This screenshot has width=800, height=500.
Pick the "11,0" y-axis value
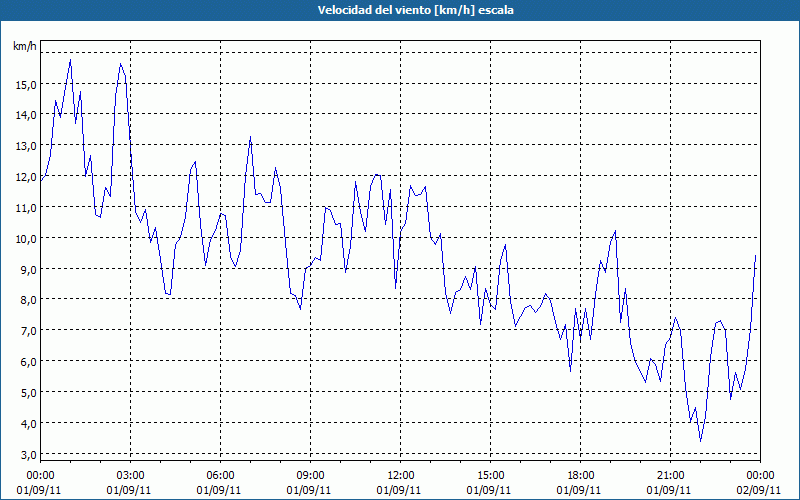[26, 208]
